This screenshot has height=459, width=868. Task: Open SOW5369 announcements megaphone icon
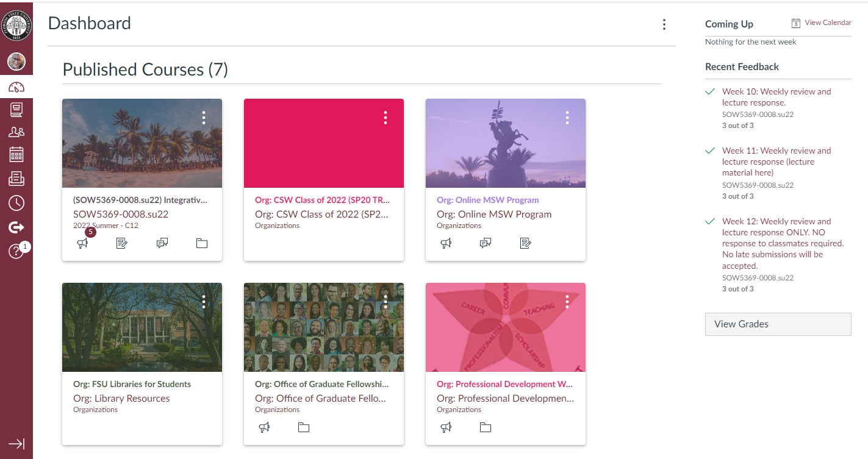(x=82, y=244)
